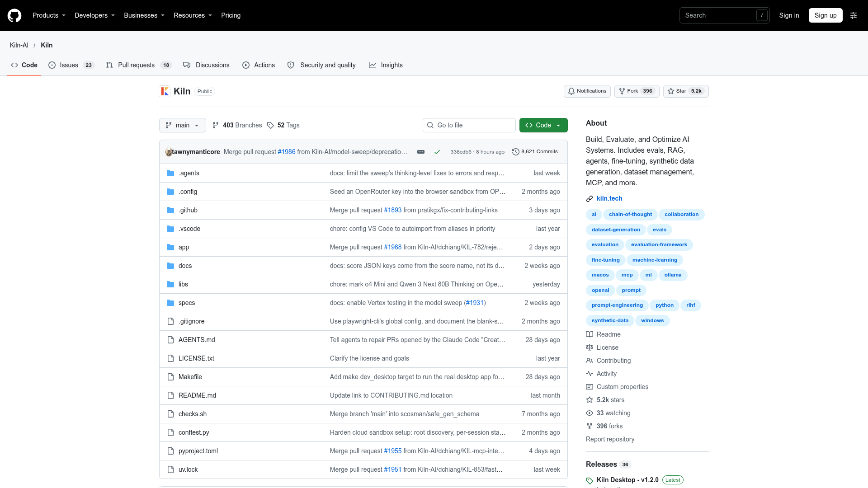Image resolution: width=868 pixels, height=488 pixels.
Task: Expand the green Code dropdown button
Action: pos(543,125)
